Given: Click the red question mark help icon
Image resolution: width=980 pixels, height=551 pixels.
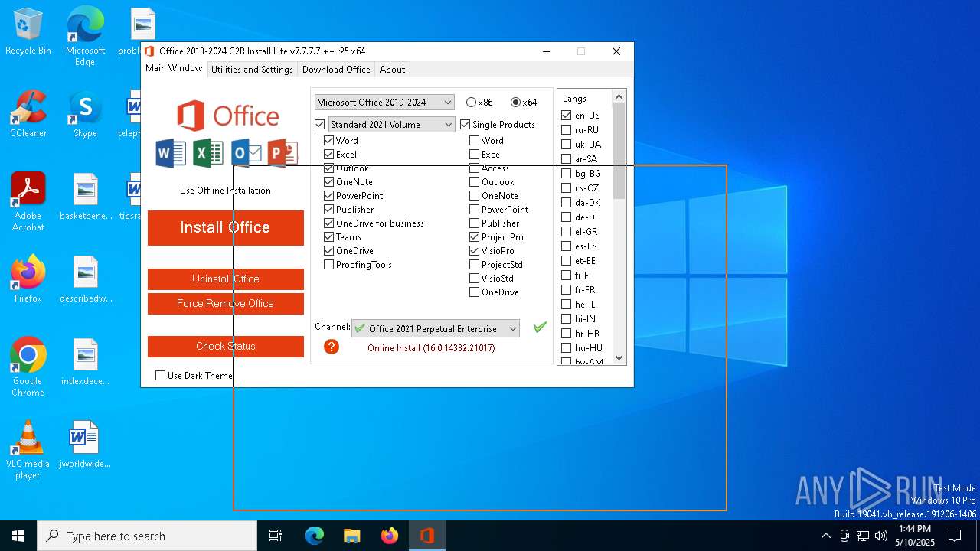Looking at the screenshot, I should click(x=332, y=347).
